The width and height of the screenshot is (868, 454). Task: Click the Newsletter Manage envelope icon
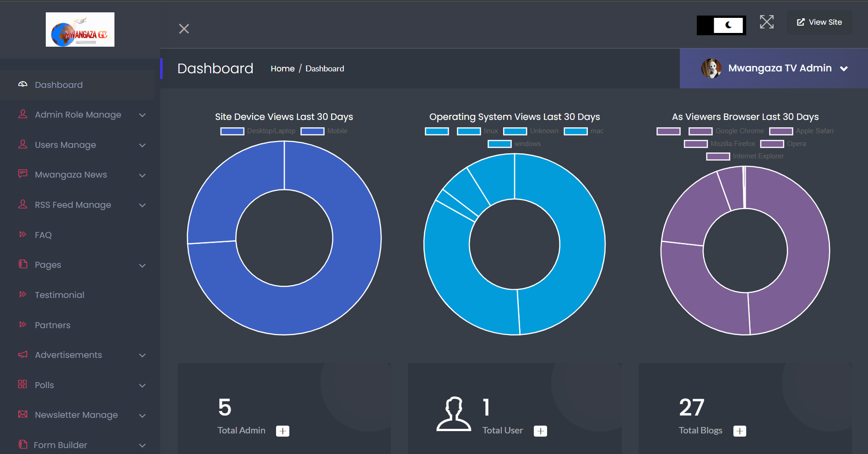[x=23, y=414]
